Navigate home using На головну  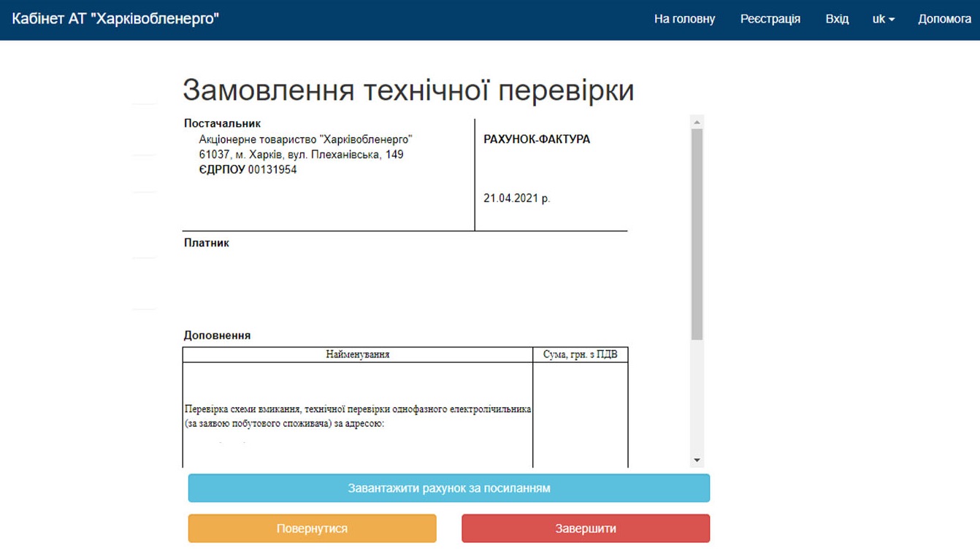pyautogui.click(x=685, y=18)
